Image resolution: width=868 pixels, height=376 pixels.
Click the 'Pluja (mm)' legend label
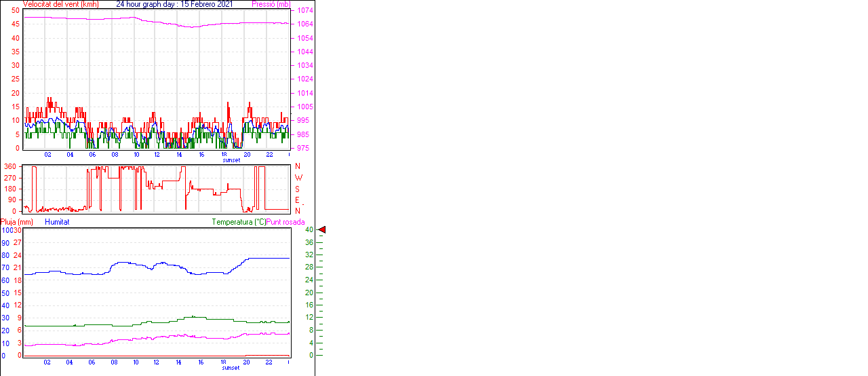[17, 222]
